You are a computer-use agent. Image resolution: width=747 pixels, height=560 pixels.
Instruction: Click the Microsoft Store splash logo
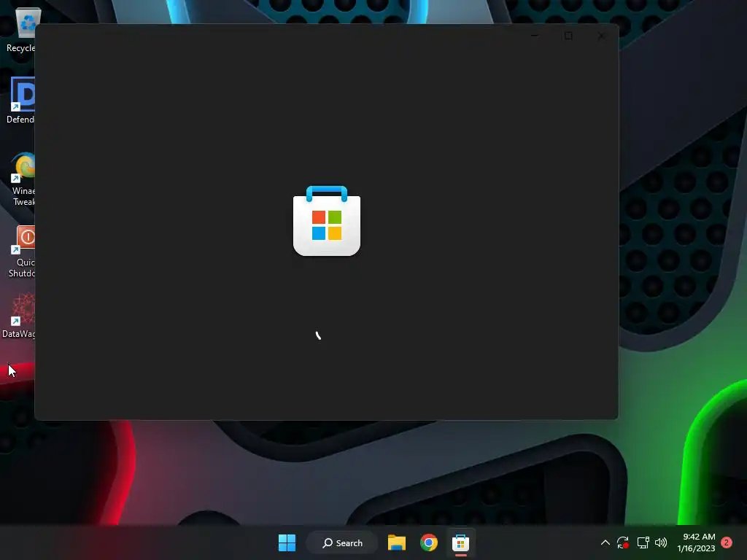(327, 221)
